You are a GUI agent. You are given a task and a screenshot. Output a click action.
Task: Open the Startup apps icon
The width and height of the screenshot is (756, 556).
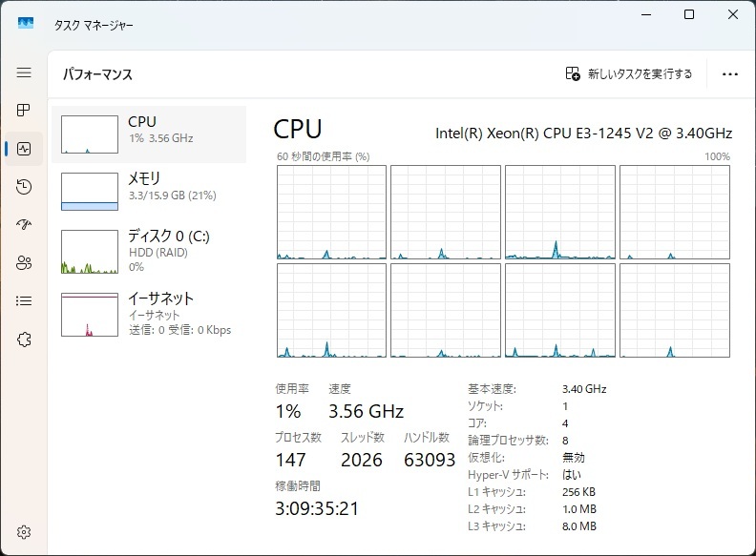[24, 225]
